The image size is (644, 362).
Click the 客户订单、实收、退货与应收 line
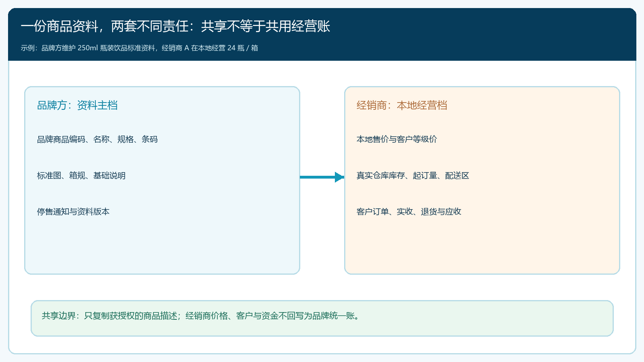[x=409, y=212]
